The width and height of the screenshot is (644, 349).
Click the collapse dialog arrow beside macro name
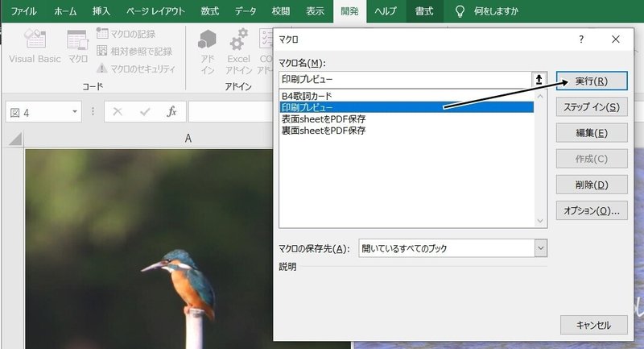pyautogui.click(x=539, y=79)
